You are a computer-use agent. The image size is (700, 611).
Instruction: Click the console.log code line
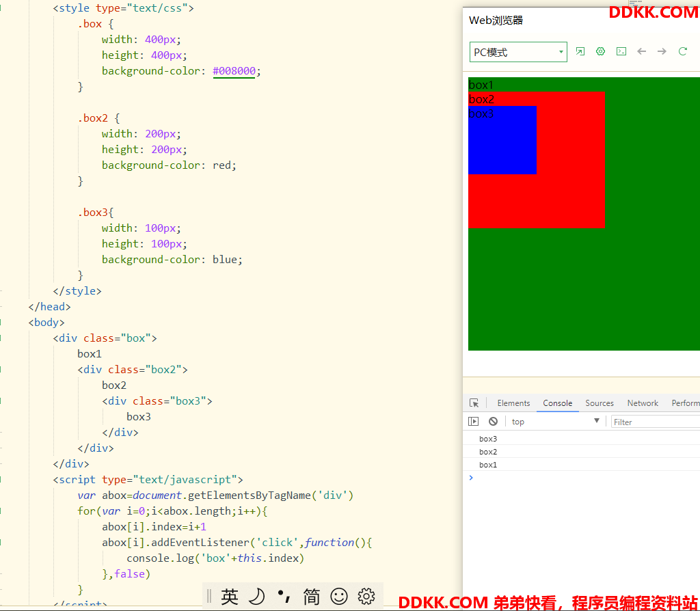click(215, 558)
